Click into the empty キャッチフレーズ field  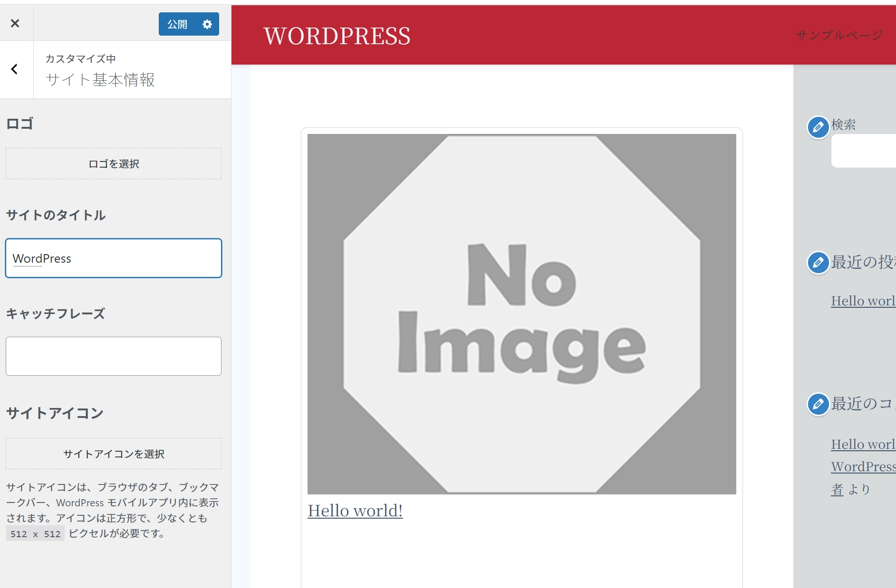pyautogui.click(x=114, y=356)
